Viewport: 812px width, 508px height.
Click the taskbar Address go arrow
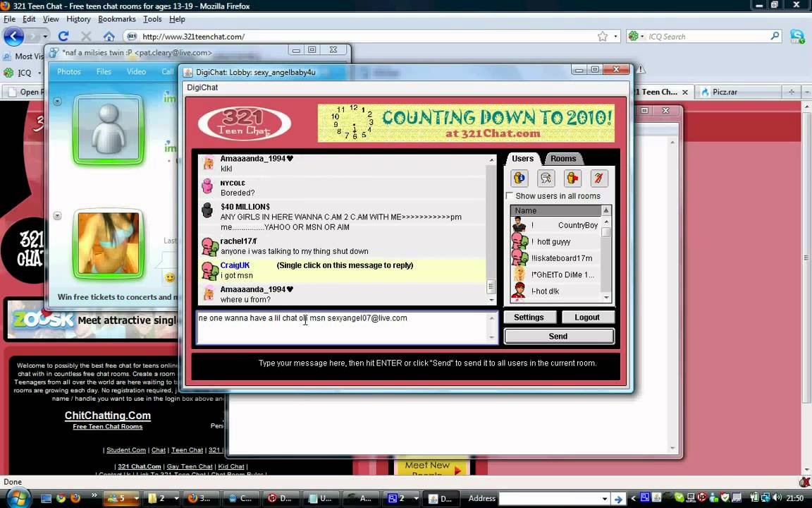[617, 499]
